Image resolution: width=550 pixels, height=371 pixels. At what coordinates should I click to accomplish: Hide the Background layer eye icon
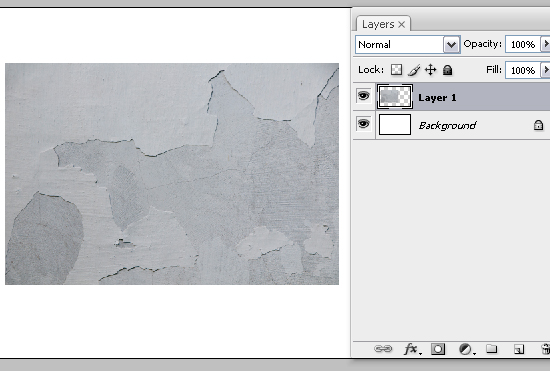(363, 124)
